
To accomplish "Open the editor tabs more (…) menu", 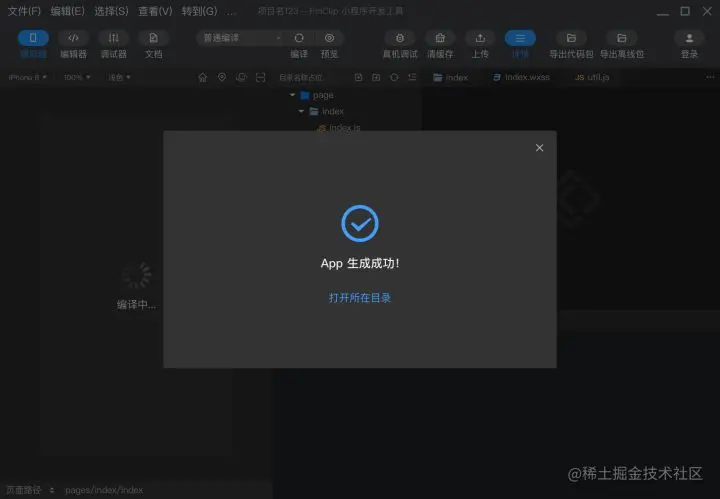I will [710, 77].
